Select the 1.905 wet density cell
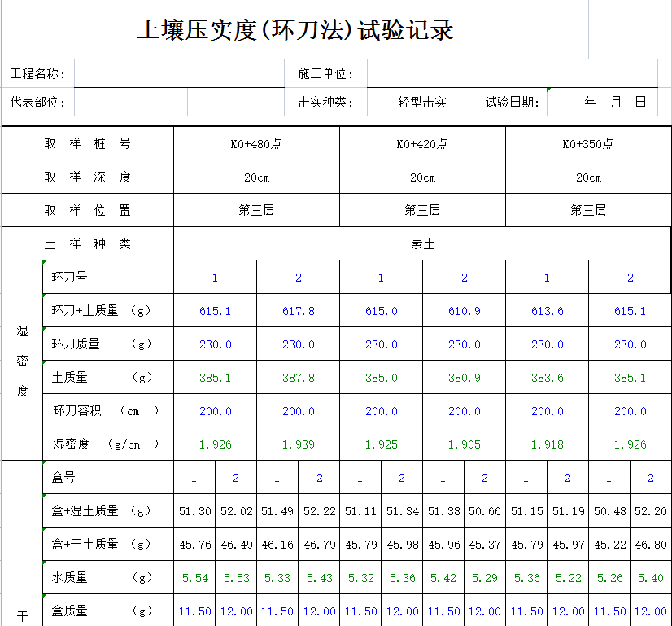 [464, 444]
